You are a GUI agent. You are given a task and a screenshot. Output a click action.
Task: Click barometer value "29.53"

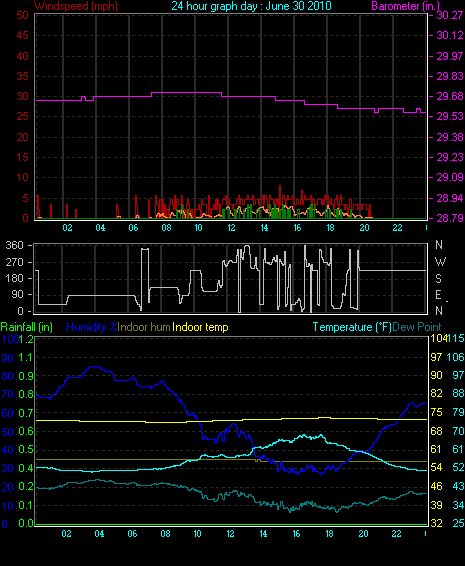click(x=450, y=116)
